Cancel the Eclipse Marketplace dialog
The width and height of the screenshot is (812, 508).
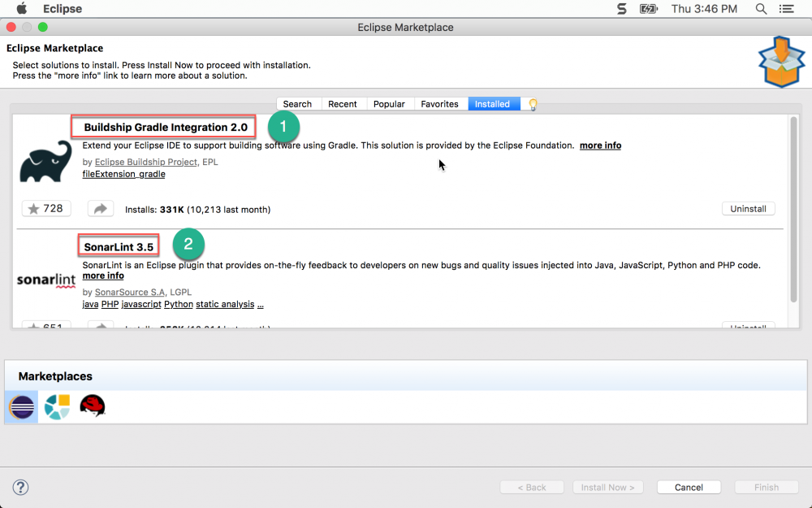(689, 487)
